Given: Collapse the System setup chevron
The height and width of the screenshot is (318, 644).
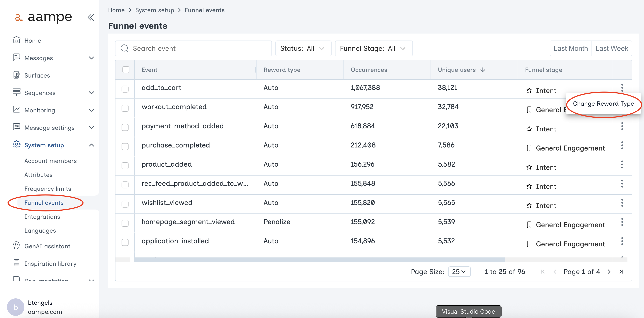Looking at the screenshot, I should pos(92,145).
